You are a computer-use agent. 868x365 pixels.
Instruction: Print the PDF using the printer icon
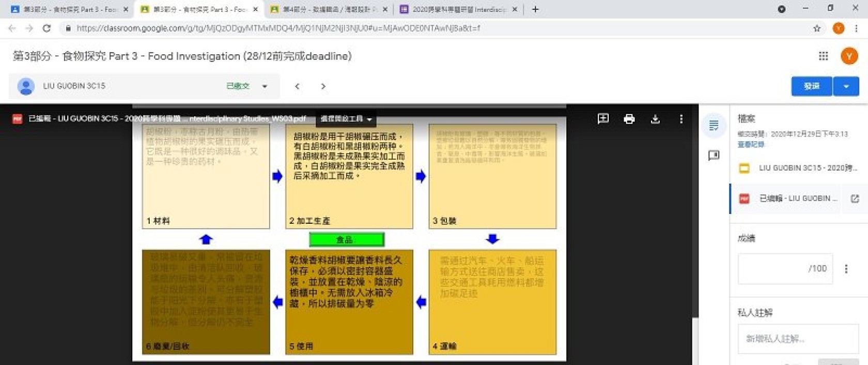[x=629, y=119]
